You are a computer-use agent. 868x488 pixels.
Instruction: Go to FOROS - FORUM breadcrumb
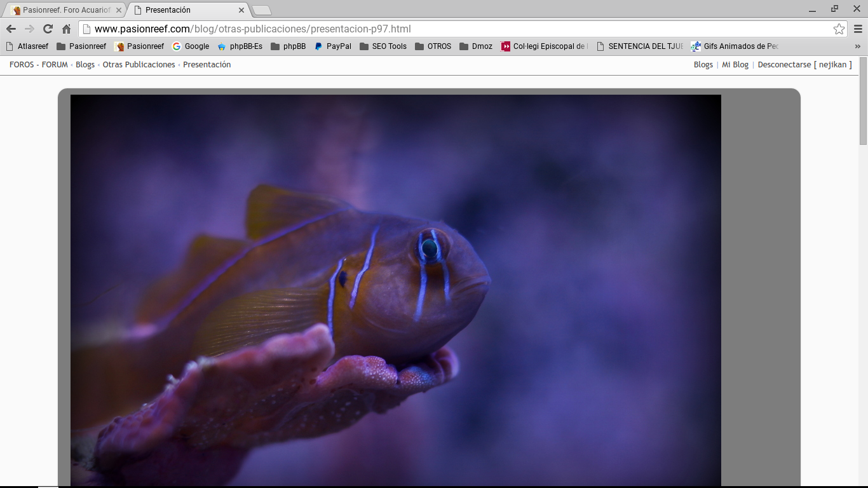coord(39,65)
